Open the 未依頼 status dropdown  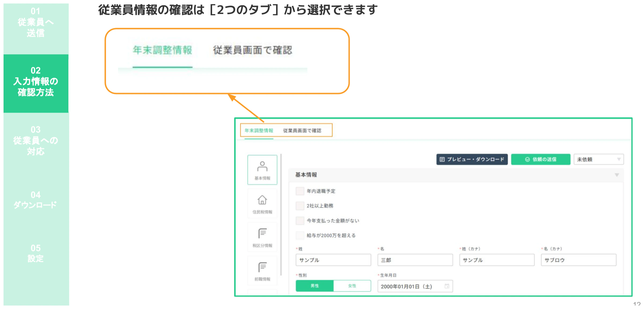pyautogui.click(x=599, y=159)
